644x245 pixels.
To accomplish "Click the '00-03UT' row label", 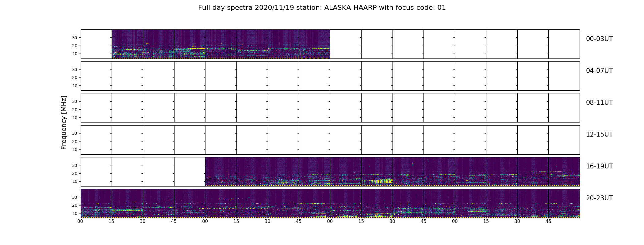I will pyautogui.click(x=599, y=39).
